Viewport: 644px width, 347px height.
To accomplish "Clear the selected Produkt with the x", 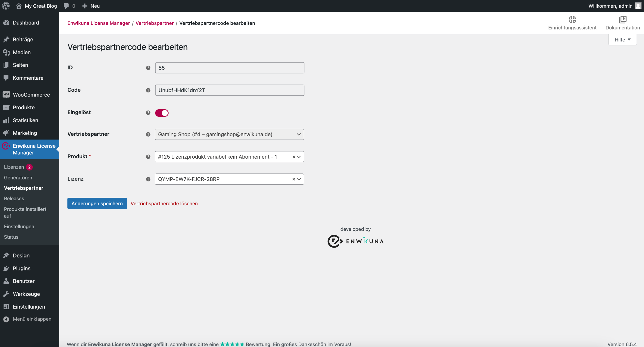I will (294, 157).
